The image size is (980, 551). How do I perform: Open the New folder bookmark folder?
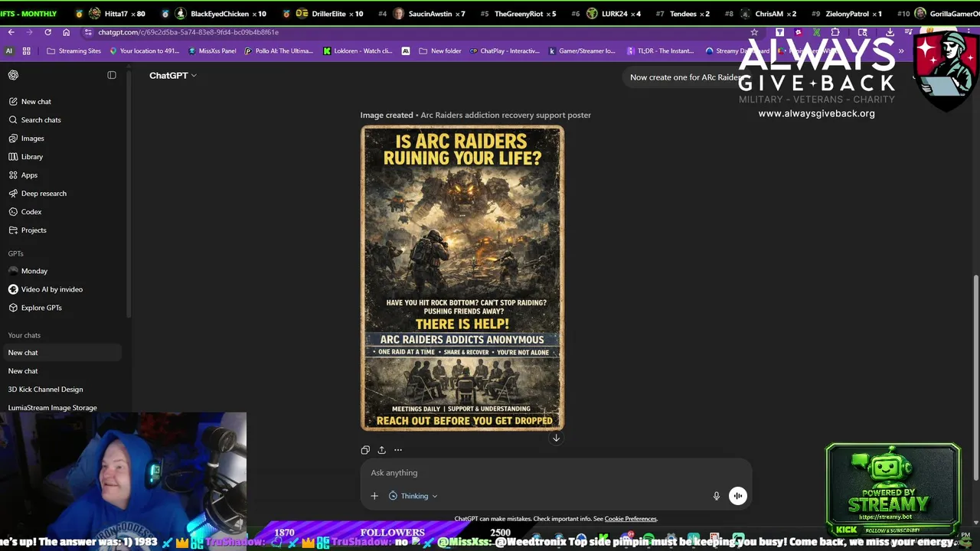[440, 51]
